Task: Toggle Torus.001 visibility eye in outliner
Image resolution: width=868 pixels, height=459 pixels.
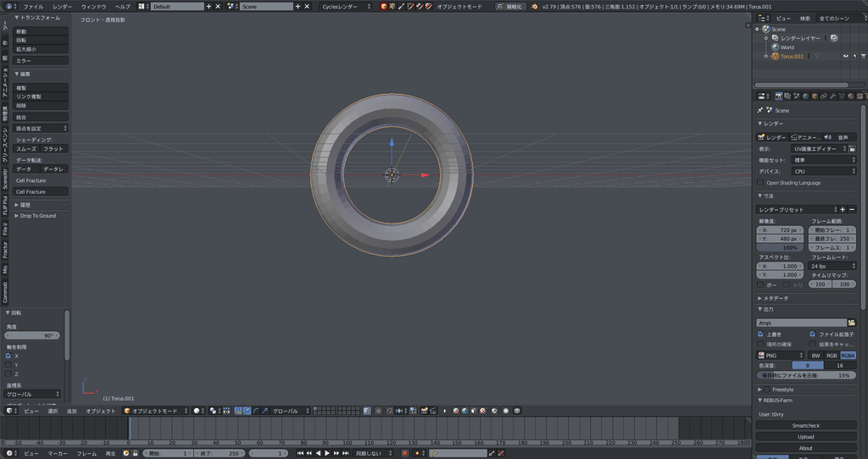Action: pyautogui.click(x=845, y=57)
